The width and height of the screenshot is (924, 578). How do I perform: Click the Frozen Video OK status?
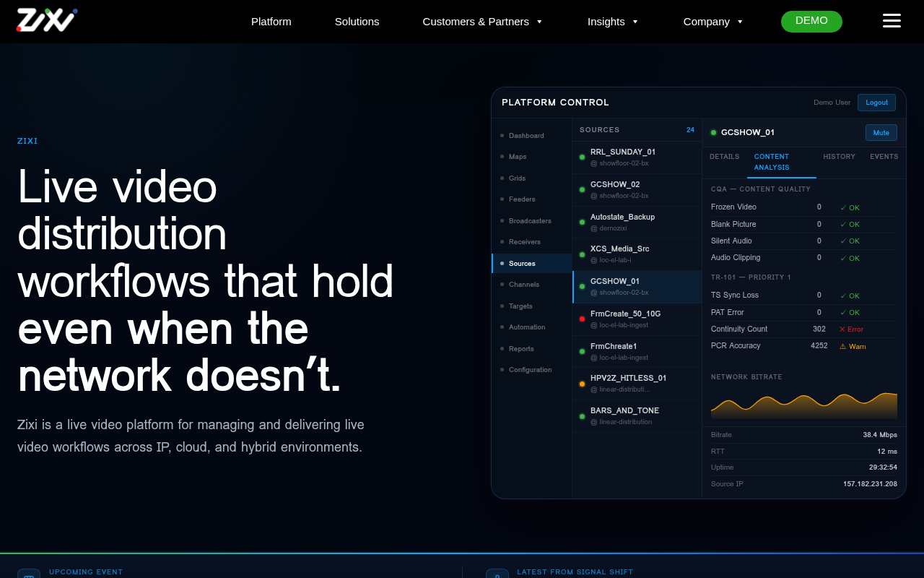(850, 208)
